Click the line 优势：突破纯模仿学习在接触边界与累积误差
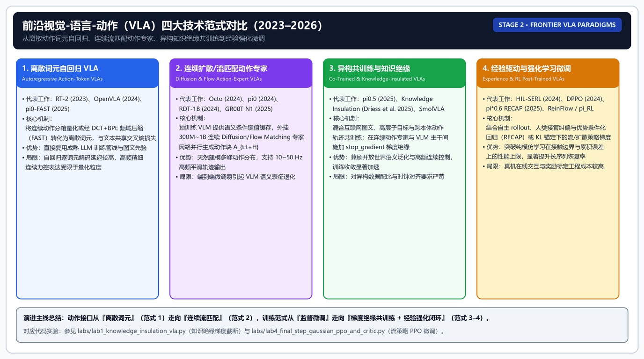 [x=543, y=147]
